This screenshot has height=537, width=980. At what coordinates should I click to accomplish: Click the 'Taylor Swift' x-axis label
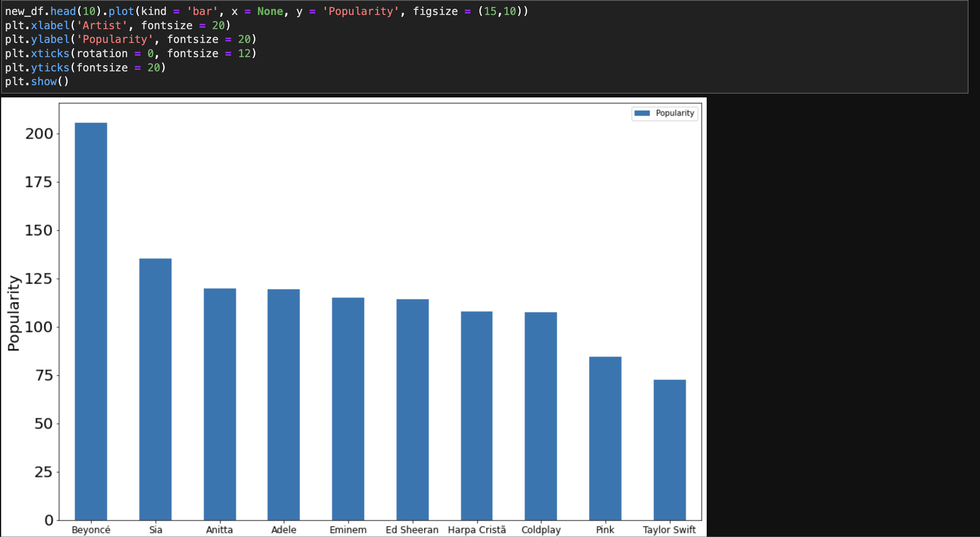669,530
